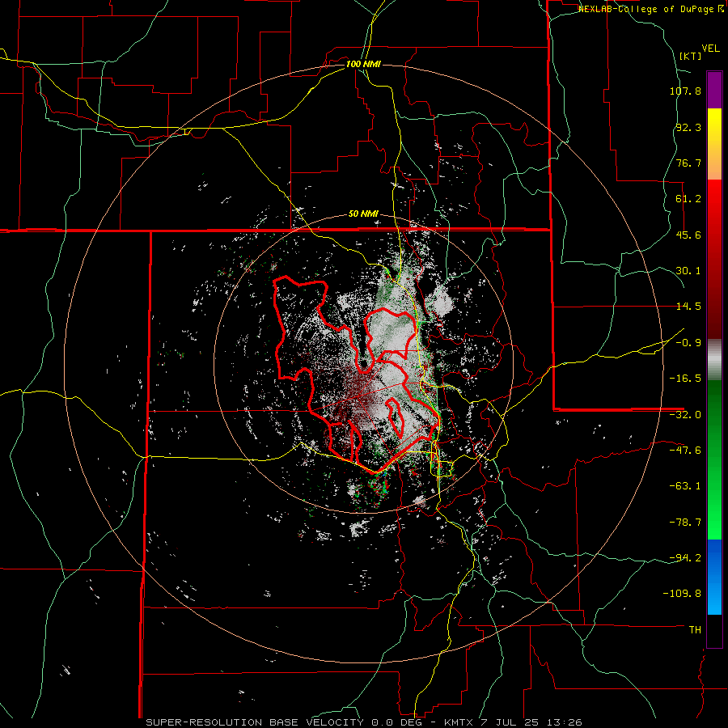The width and height of the screenshot is (728, 728).
Task: Select the 61.2 velocity scale value
Action: tap(688, 199)
